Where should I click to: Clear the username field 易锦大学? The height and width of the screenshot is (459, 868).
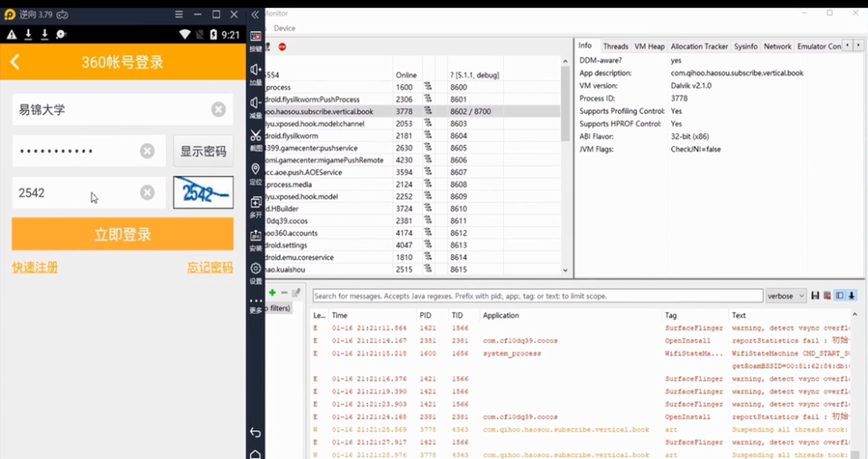pyautogui.click(x=219, y=109)
